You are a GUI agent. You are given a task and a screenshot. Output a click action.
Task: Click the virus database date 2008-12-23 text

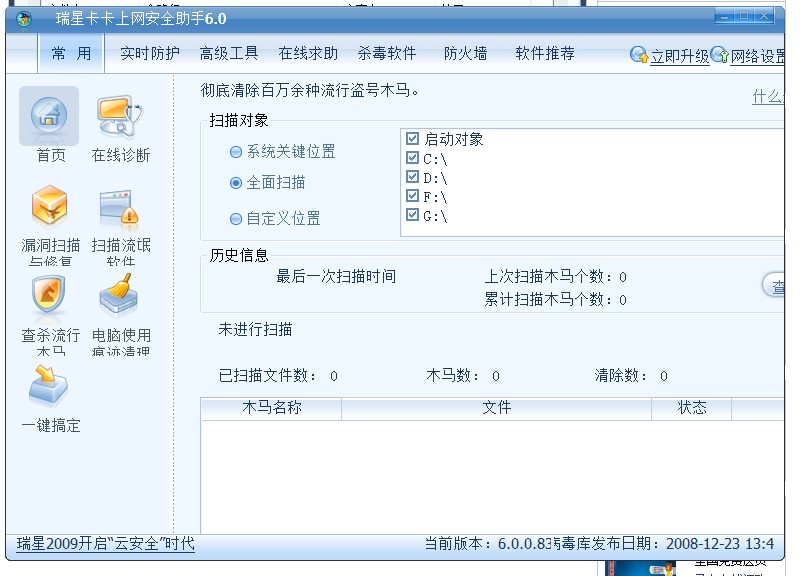pos(720,544)
